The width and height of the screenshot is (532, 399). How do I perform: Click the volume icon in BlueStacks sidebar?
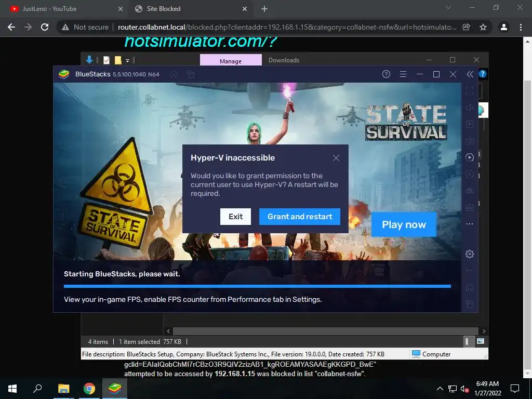coord(470,108)
